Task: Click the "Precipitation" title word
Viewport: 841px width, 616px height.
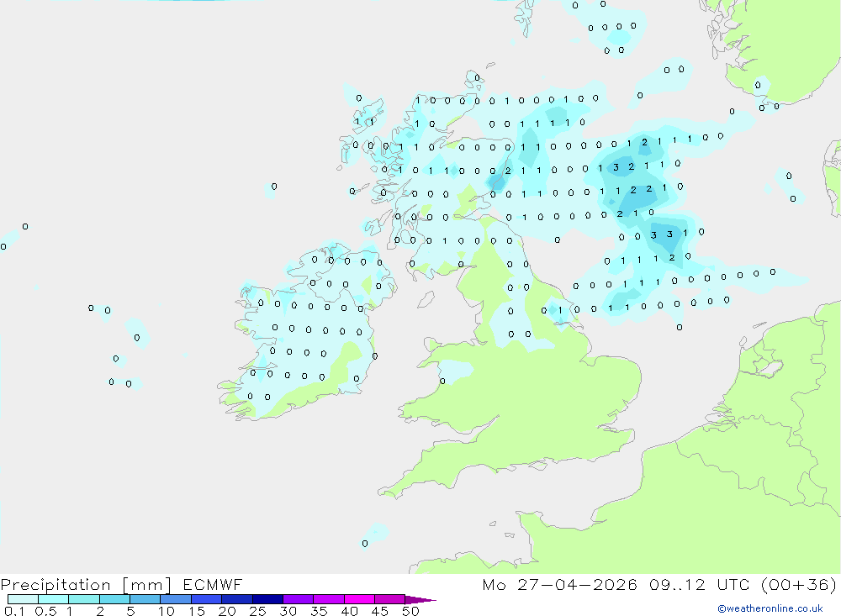Action: 56,585
